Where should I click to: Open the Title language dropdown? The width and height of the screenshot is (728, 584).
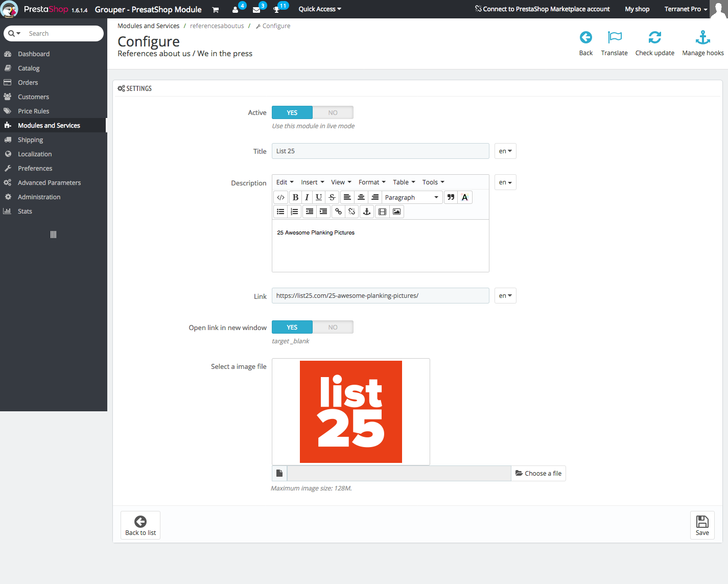coord(505,151)
